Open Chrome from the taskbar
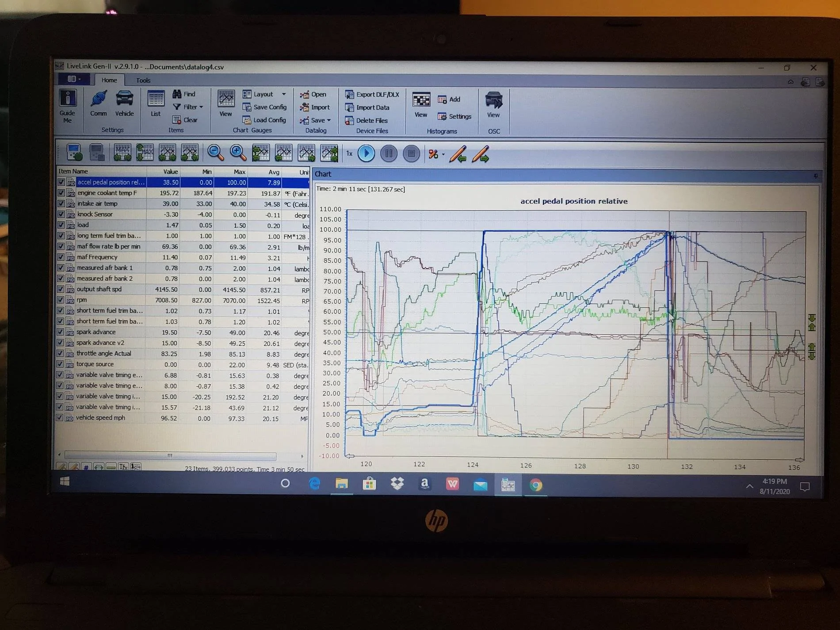Screen dimensions: 840x630 point(535,485)
